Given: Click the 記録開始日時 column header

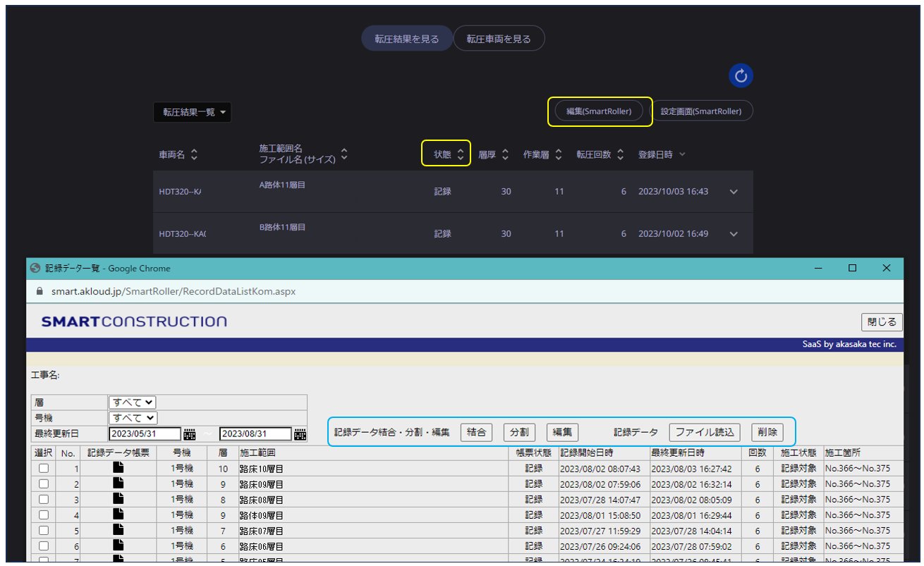Looking at the screenshot, I should [x=604, y=453].
